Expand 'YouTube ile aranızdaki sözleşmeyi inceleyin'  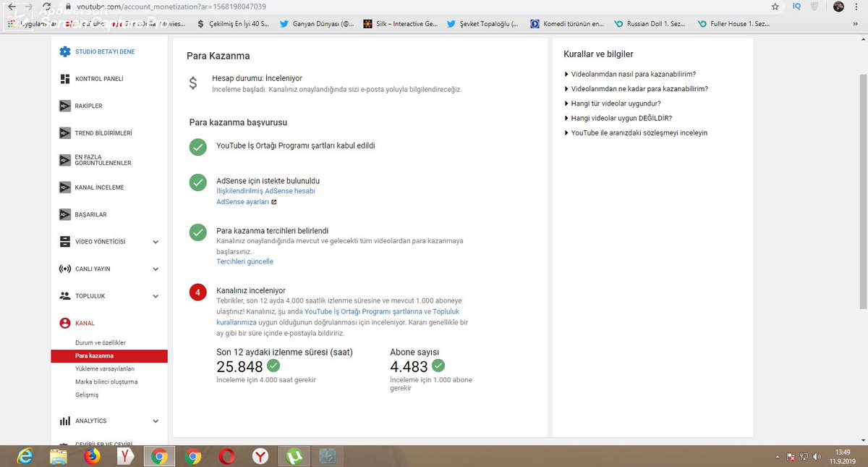(x=636, y=132)
